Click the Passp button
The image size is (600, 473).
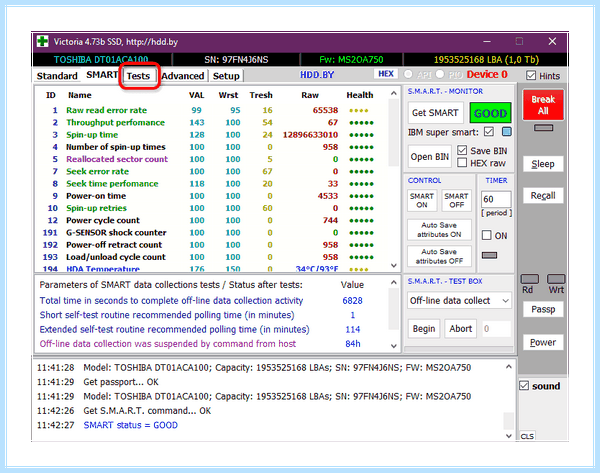pyautogui.click(x=543, y=309)
